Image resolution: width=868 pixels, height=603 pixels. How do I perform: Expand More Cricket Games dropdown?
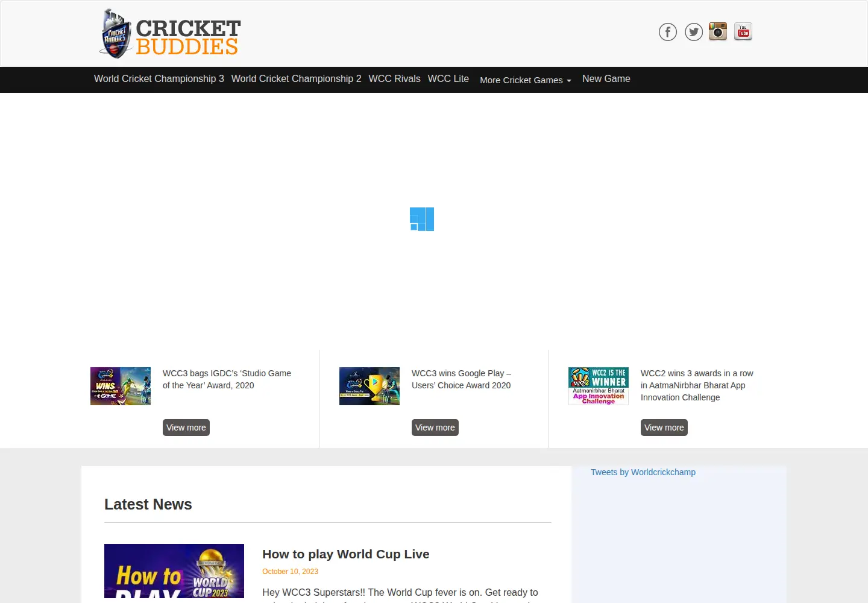526,80
